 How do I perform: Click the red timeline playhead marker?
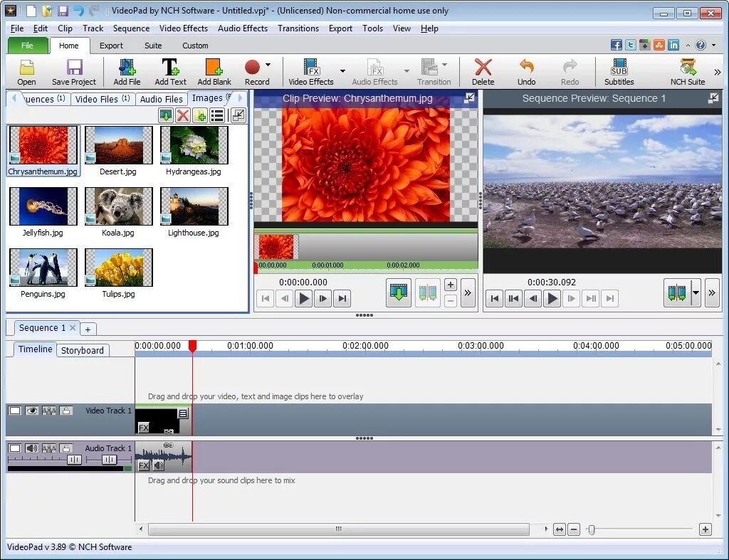[x=192, y=346]
